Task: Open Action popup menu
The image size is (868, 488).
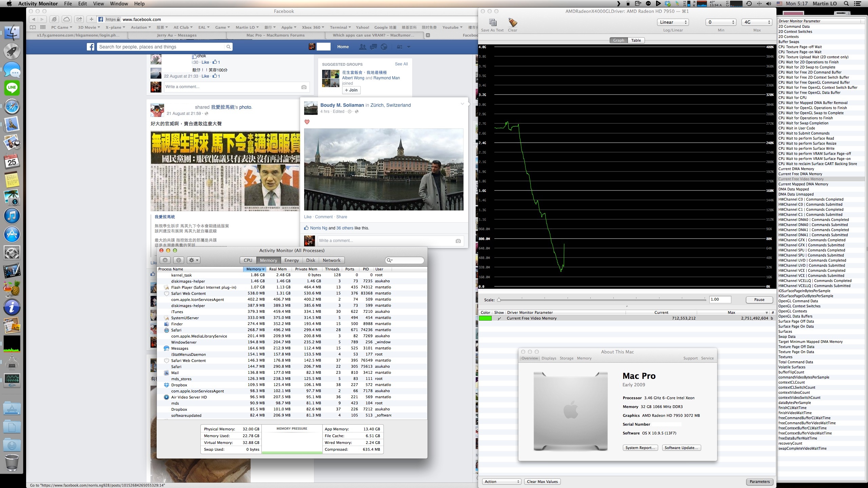Action: [x=501, y=482]
